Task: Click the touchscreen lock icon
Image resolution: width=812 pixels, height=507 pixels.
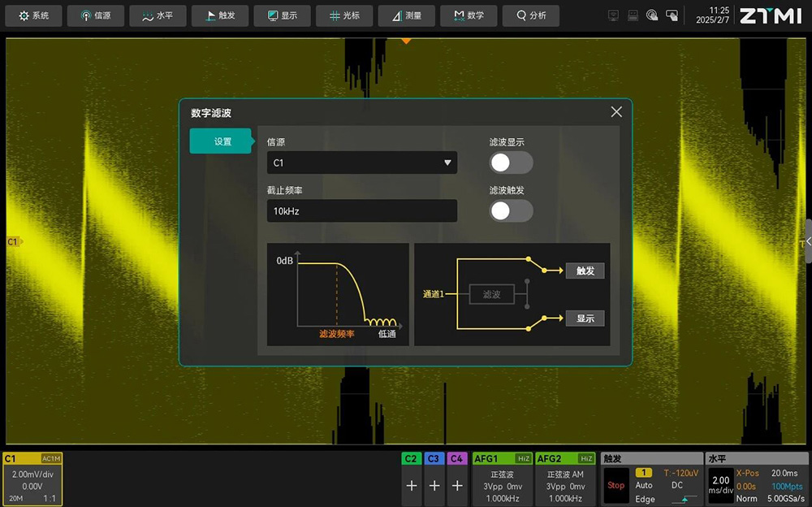Action: tap(672, 15)
